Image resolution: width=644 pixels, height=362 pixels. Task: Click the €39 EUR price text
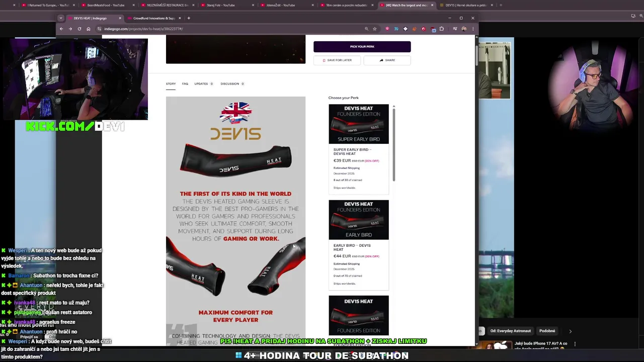pos(342,161)
